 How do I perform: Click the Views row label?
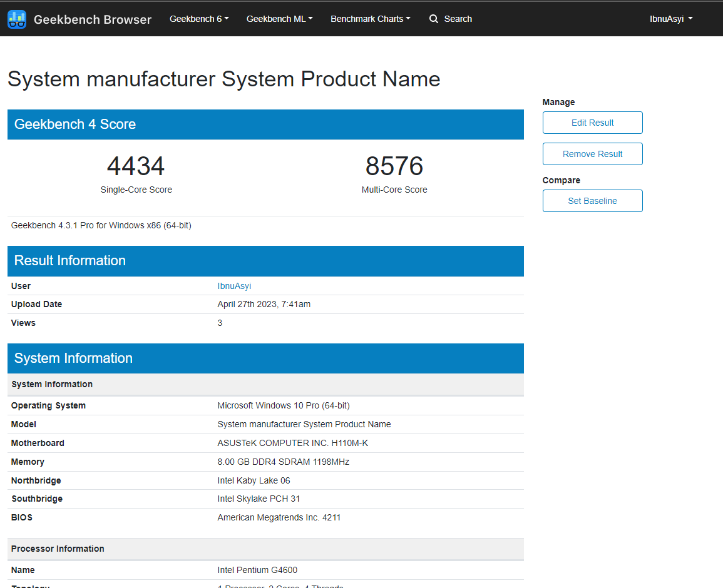tap(23, 323)
